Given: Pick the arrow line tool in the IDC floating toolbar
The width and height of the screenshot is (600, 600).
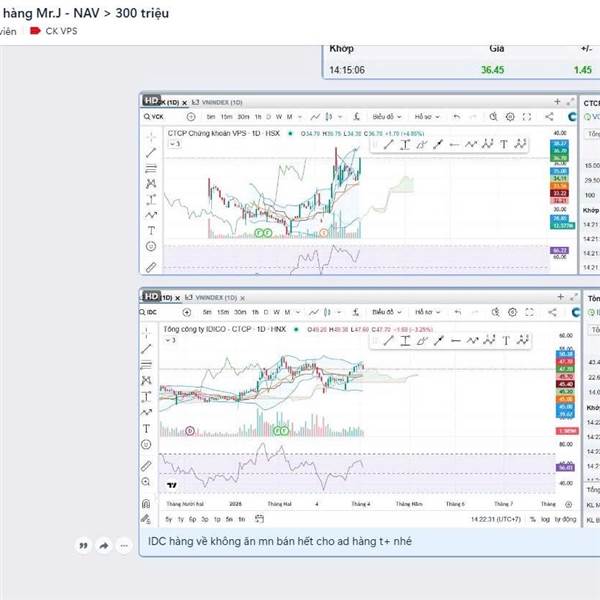Looking at the screenshot, I should (x=439, y=340).
